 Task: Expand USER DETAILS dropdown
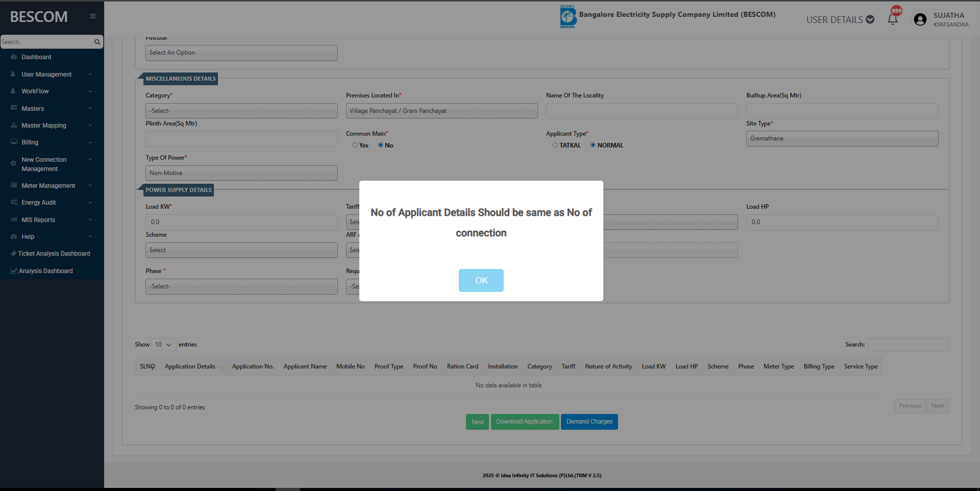click(x=840, y=19)
